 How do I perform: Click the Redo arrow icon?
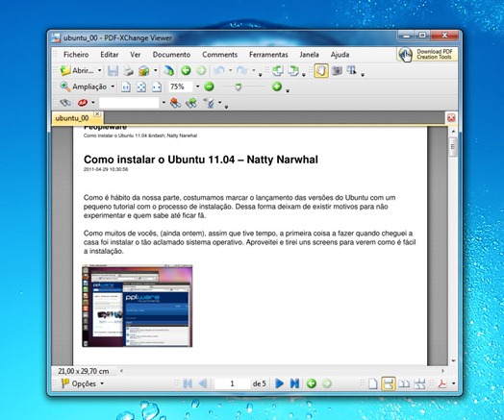(x=242, y=70)
